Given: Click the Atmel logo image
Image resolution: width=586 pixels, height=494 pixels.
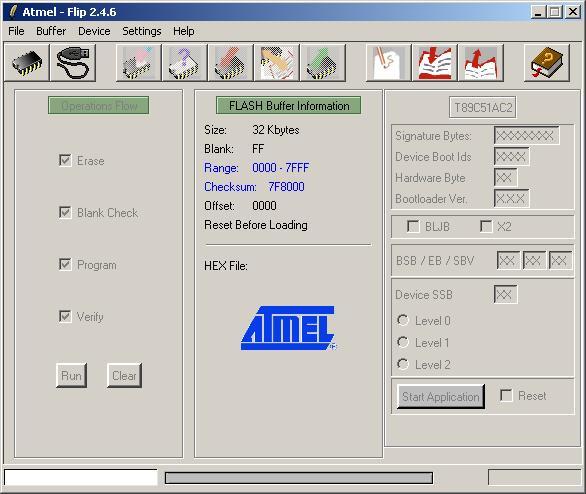Looking at the screenshot, I should click(x=288, y=328).
